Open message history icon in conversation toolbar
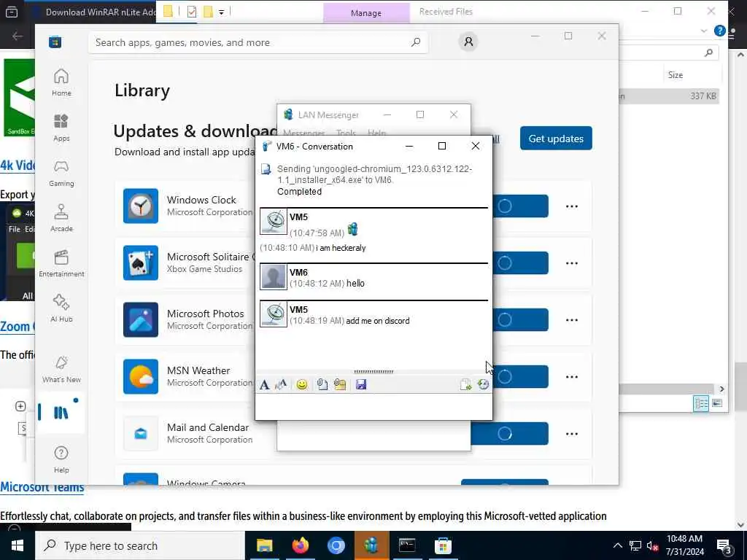Viewport: 747px width, 560px height. (483, 385)
